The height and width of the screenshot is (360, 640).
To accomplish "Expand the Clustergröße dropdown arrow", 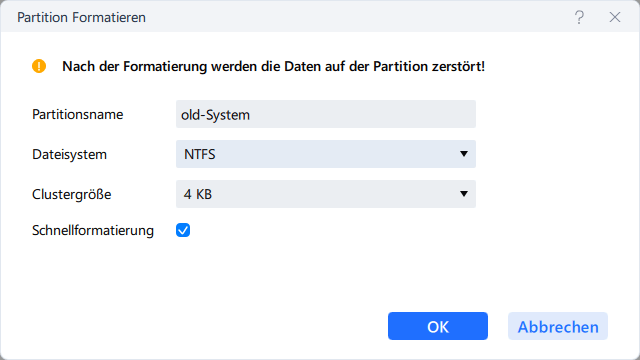I will pyautogui.click(x=464, y=194).
